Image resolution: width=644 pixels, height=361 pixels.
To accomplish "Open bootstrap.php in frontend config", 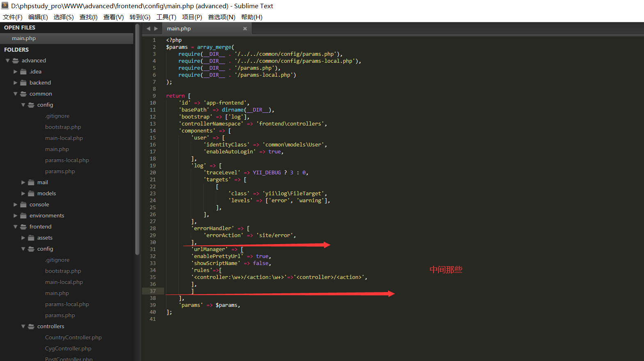I will coord(63,271).
